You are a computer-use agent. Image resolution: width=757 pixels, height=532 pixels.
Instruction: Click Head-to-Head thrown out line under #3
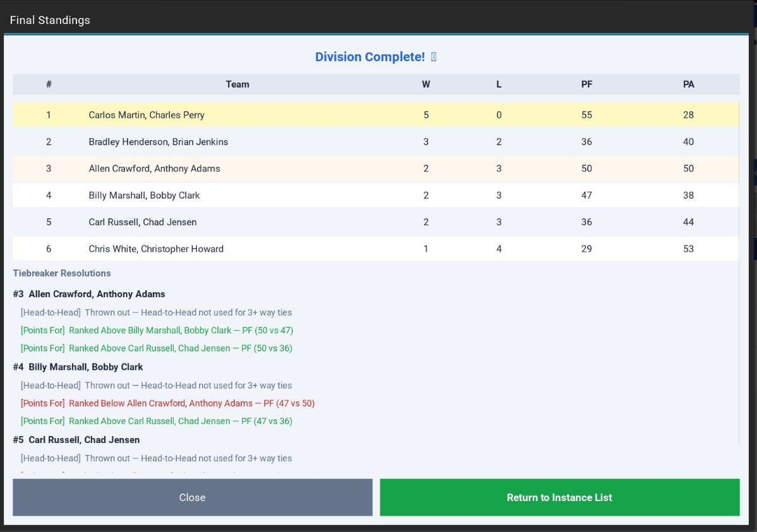click(157, 312)
